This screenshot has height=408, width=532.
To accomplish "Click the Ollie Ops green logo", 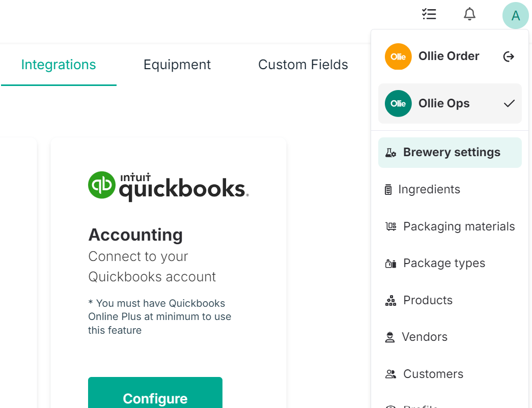I will 398,103.
